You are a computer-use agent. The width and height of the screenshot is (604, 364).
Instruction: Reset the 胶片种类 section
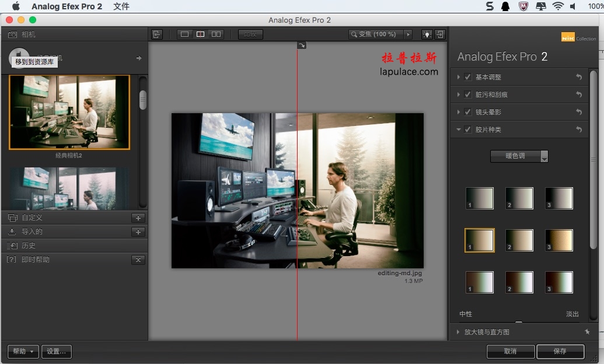tap(579, 129)
